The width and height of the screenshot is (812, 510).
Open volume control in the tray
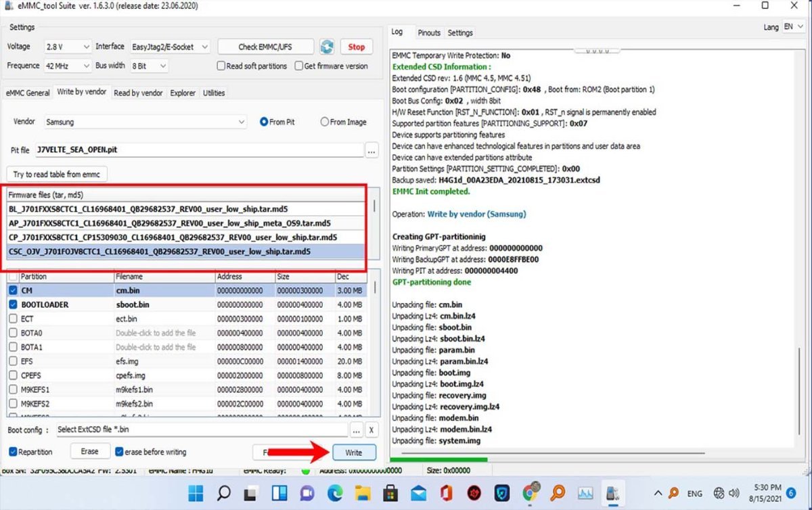(734, 492)
